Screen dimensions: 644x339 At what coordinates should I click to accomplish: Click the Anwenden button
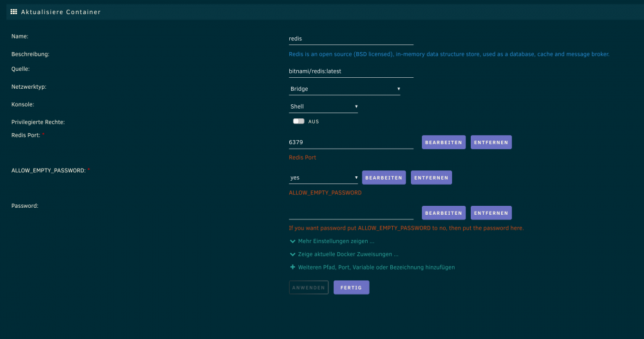click(x=308, y=288)
